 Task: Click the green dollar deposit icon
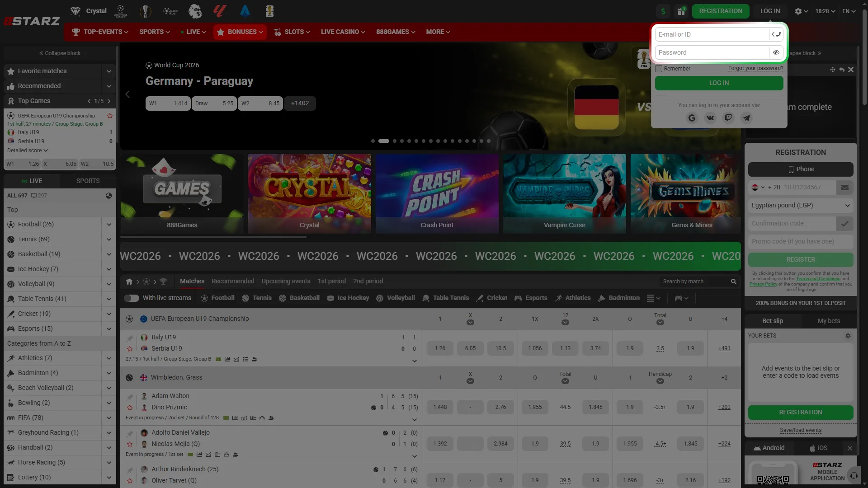pyautogui.click(x=663, y=11)
